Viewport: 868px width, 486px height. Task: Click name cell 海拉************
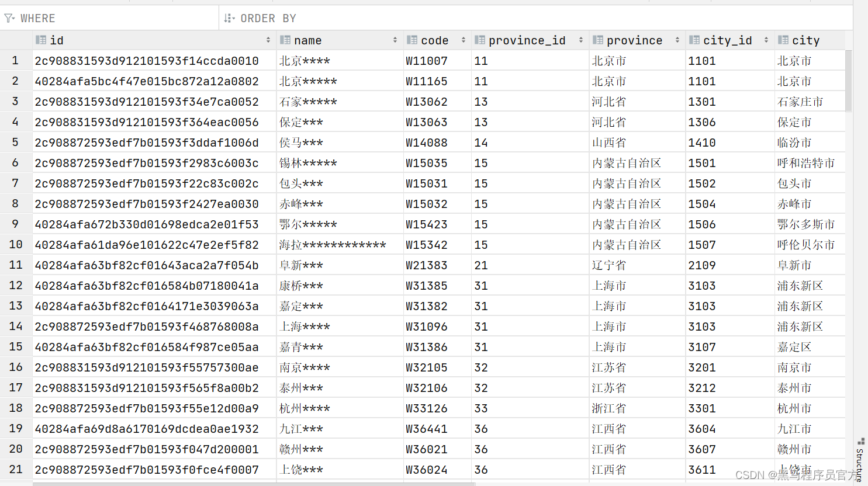point(340,245)
